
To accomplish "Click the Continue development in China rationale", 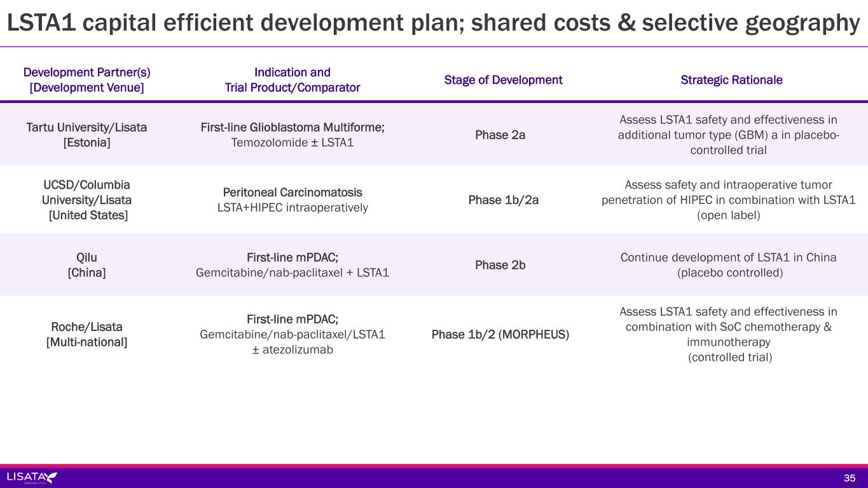I will pos(728,265).
